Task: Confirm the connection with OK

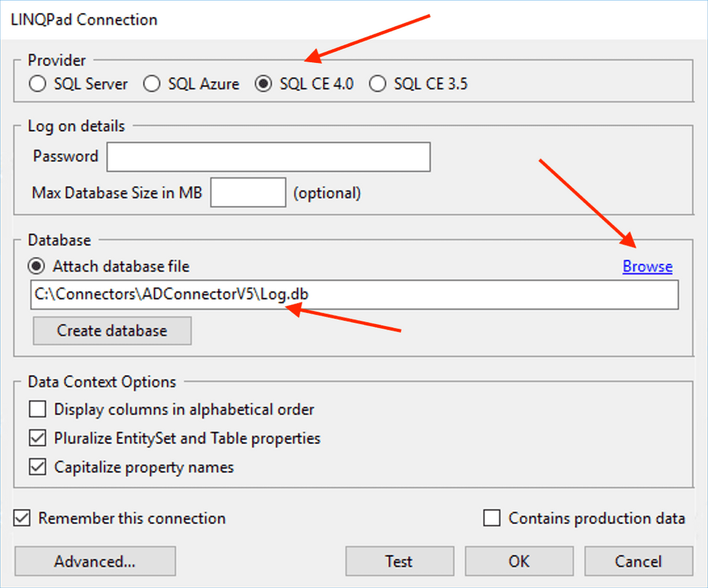Action: [x=519, y=561]
